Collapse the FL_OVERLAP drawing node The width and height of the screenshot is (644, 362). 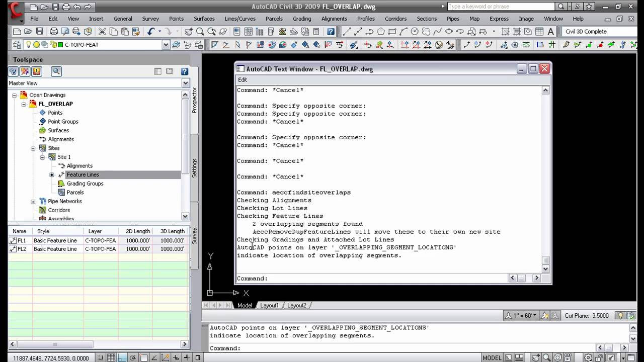coord(24,104)
